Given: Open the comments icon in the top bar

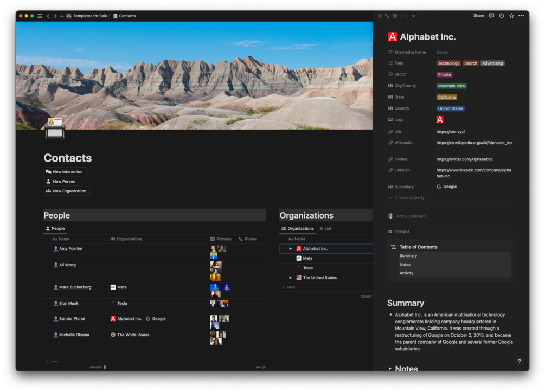Looking at the screenshot, I should coord(491,16).
